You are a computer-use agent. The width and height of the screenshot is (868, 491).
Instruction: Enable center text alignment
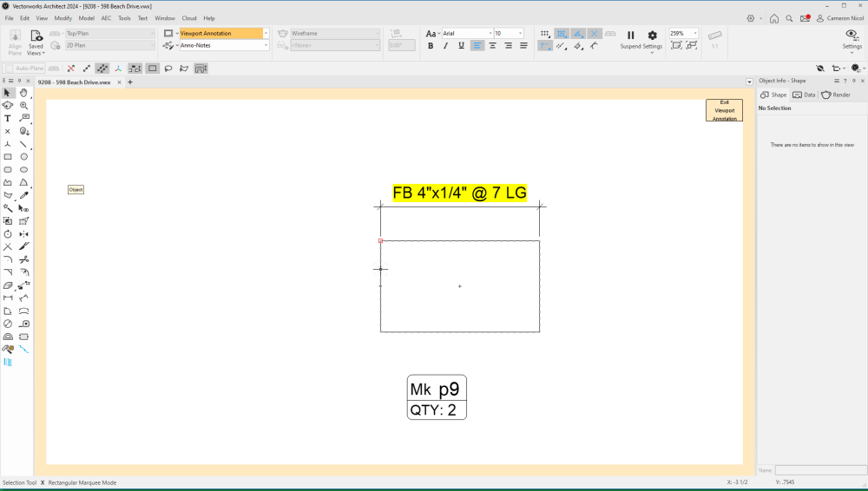493,46
